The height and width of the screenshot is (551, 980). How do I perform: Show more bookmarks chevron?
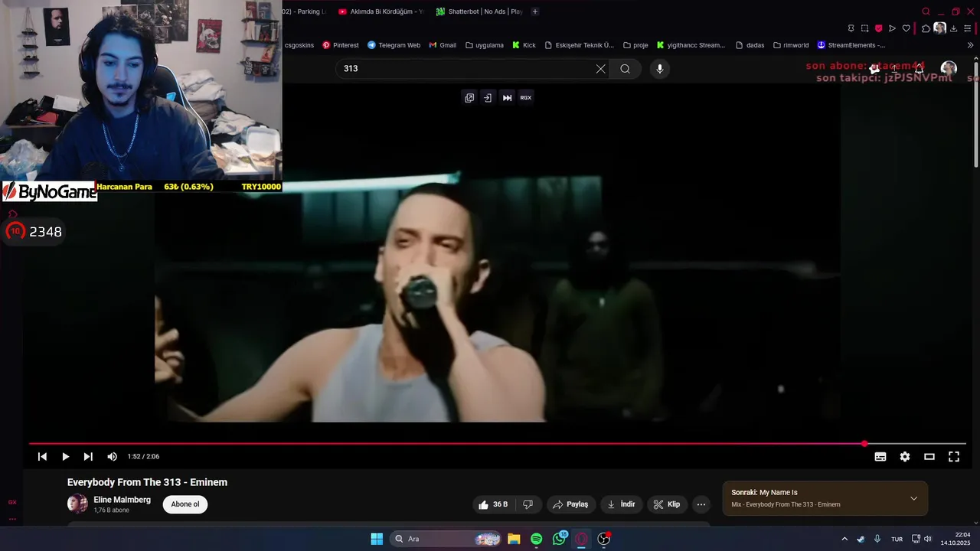coord(971,45)
